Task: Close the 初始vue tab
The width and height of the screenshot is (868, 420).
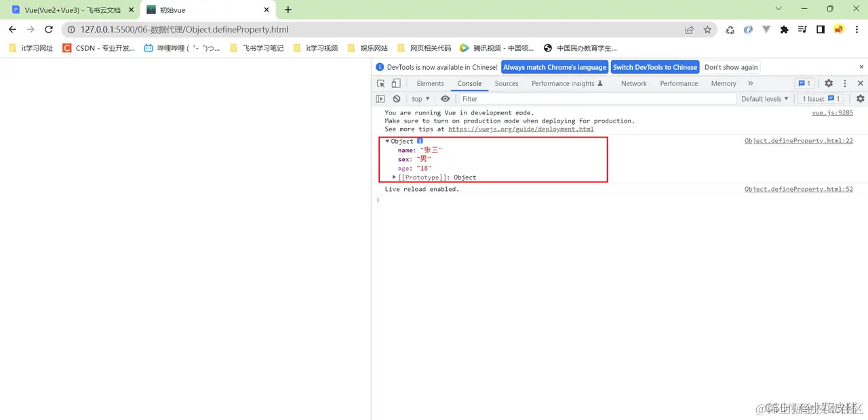Action: coord(267,10)
